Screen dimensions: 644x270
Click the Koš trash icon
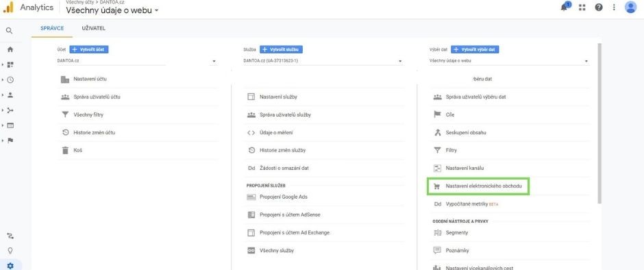(x=65, y=150)
